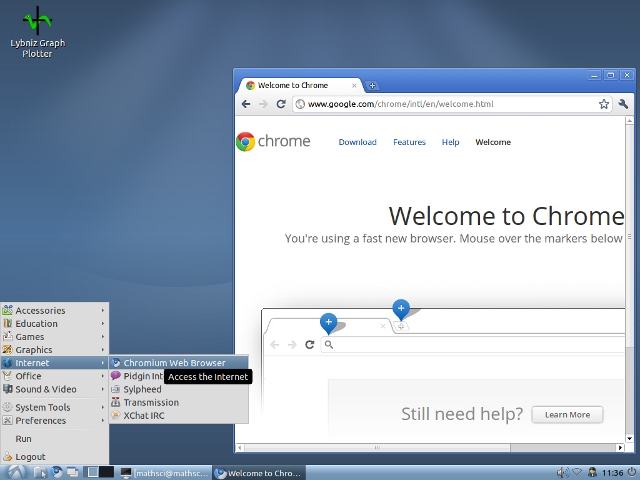Open the Features link on Chrome page
The width and height of the screenshot is (640, 480).
click(x=409, y=142)
